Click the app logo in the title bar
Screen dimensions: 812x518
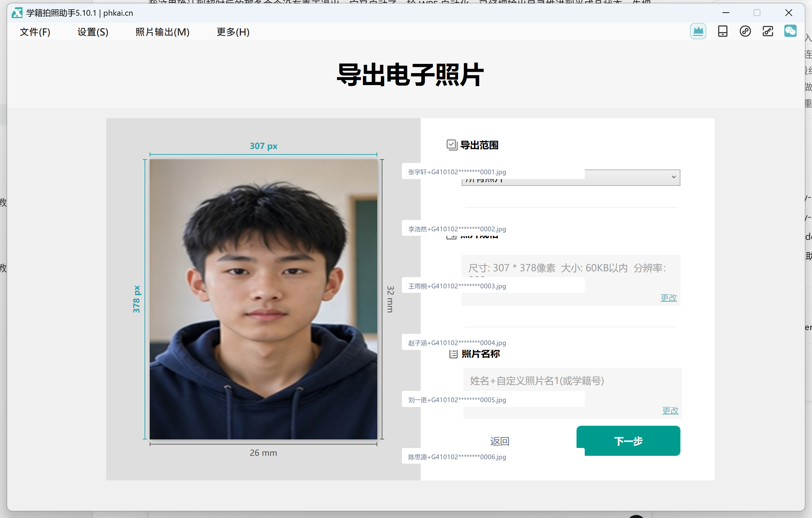coord(17,13)
